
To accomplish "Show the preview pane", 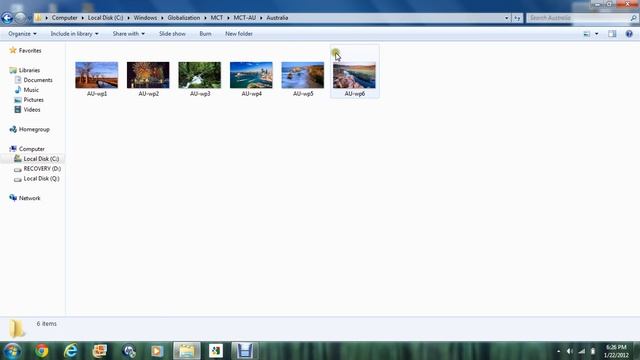I will point(612,34).
